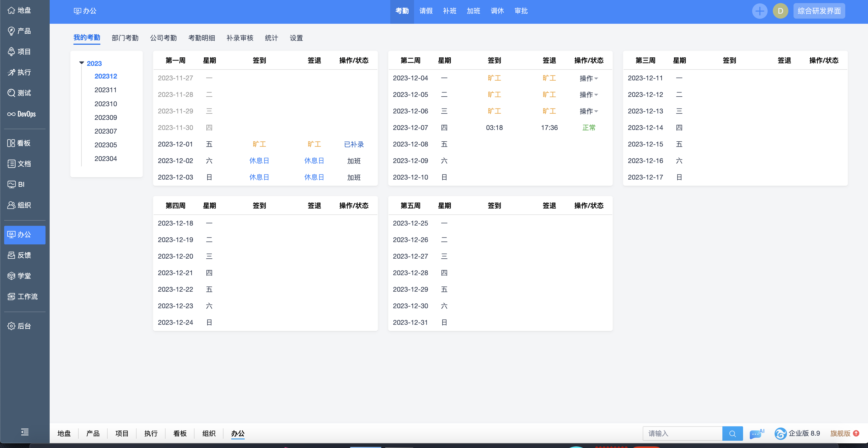Click the 旗舰版 upgrade link
Screen dimensions: 868x448
click(x=840, y=433)
